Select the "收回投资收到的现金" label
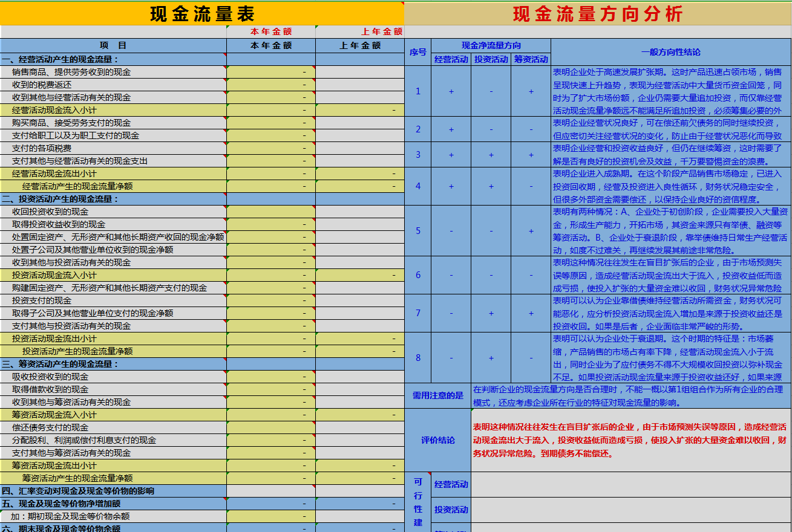This screenshot has width=792, height=532. point(50,212)
